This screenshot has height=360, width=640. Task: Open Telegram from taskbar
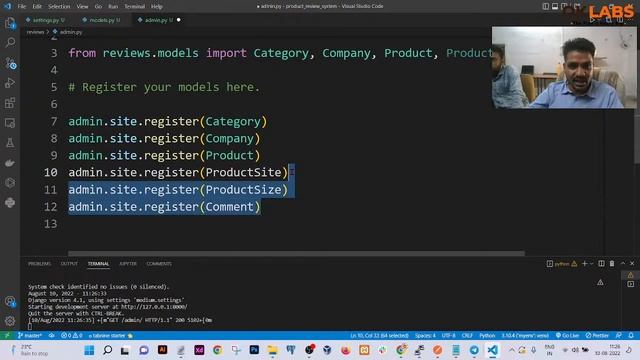pyautogui.click(x=474, y=350)
